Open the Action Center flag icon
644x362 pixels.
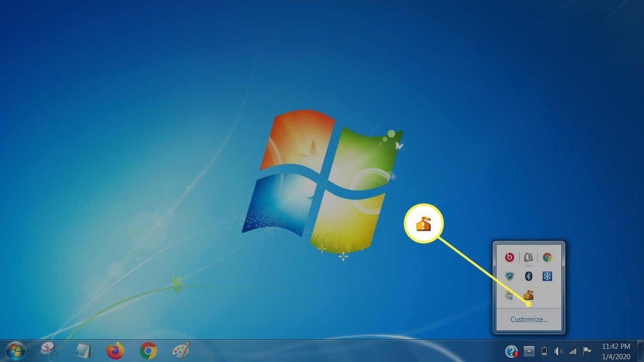[x=587, y=351]
